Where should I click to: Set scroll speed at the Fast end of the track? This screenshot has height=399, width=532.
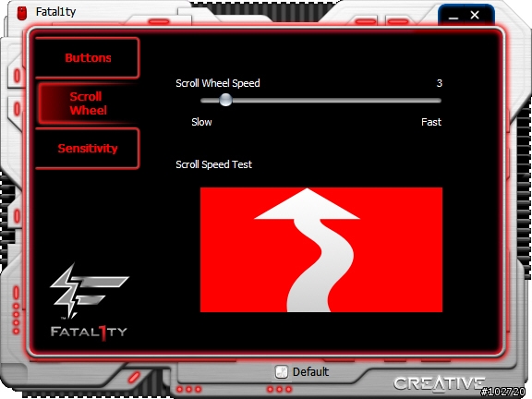(x=440, y=101)
